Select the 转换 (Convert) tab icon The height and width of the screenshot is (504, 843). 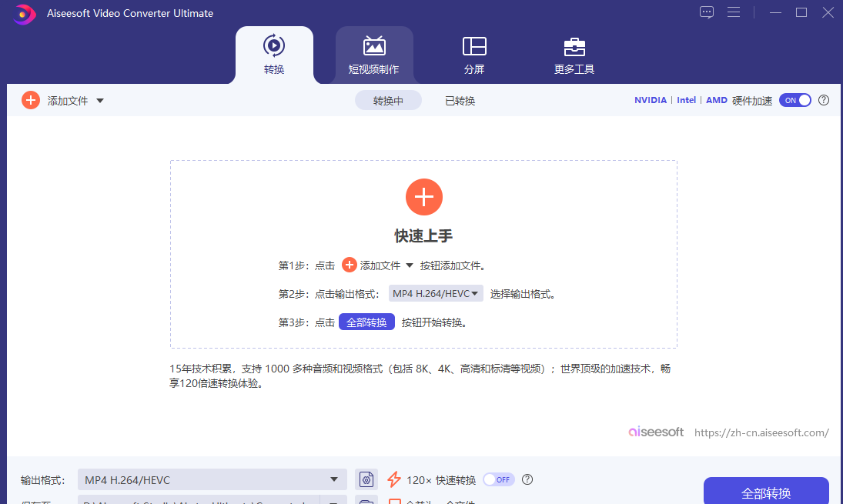click(274, 46)
